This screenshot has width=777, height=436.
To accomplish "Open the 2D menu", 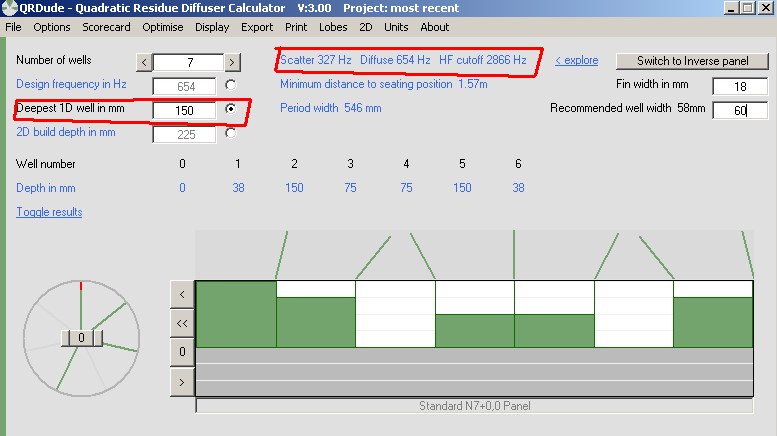I will (366, 27).
